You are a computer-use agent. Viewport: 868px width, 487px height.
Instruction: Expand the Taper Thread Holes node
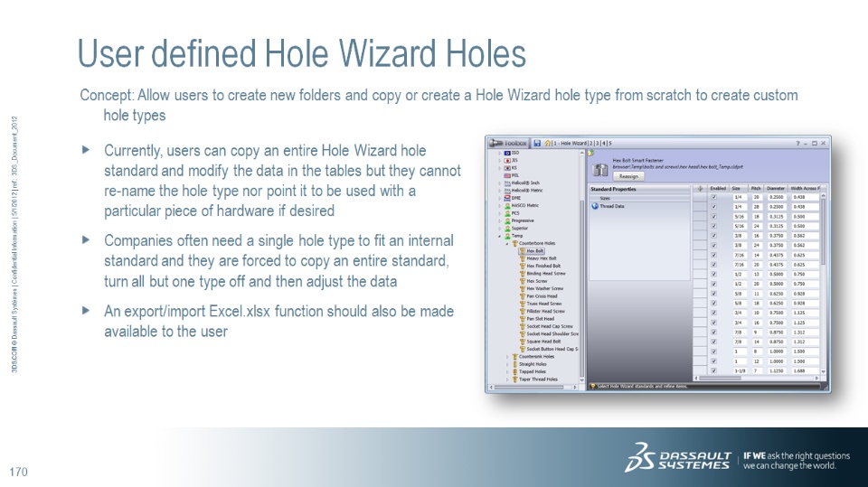click(x=507, y=379)
